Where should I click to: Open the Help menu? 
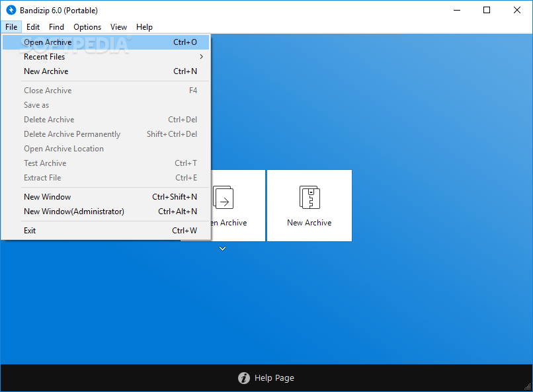[144, 27]
